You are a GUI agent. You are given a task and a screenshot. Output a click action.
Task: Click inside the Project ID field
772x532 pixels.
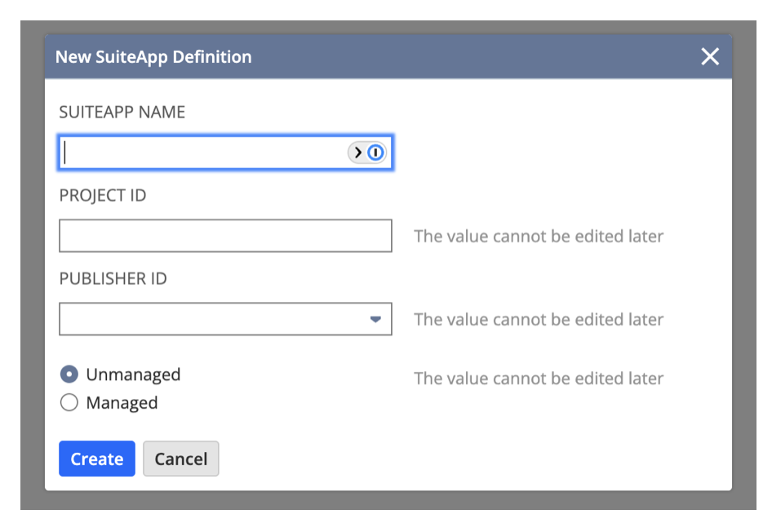(x=225, y=235)
